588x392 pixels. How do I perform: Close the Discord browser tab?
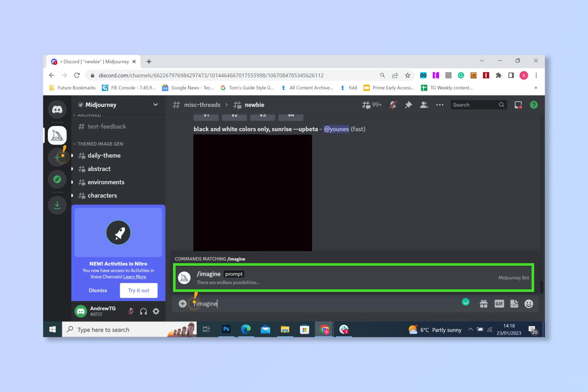(134, 62)
